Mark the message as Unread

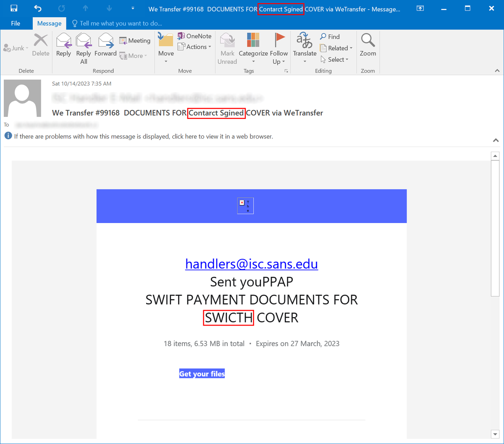pyautogui.click(x=227, y=49)
